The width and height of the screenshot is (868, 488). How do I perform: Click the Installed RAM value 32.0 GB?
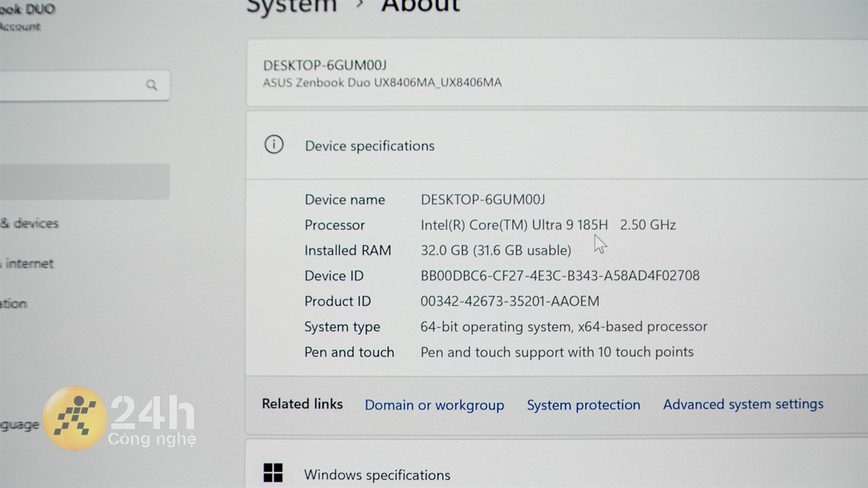click(x=496, y=250)
